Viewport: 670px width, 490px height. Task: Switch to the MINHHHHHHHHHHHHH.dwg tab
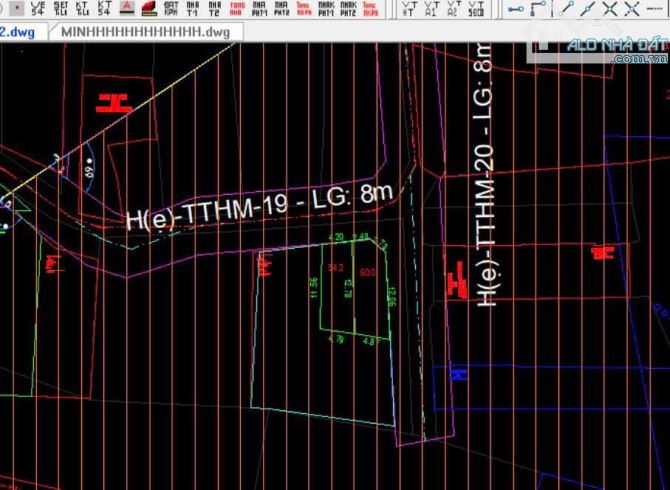[144, 32]
